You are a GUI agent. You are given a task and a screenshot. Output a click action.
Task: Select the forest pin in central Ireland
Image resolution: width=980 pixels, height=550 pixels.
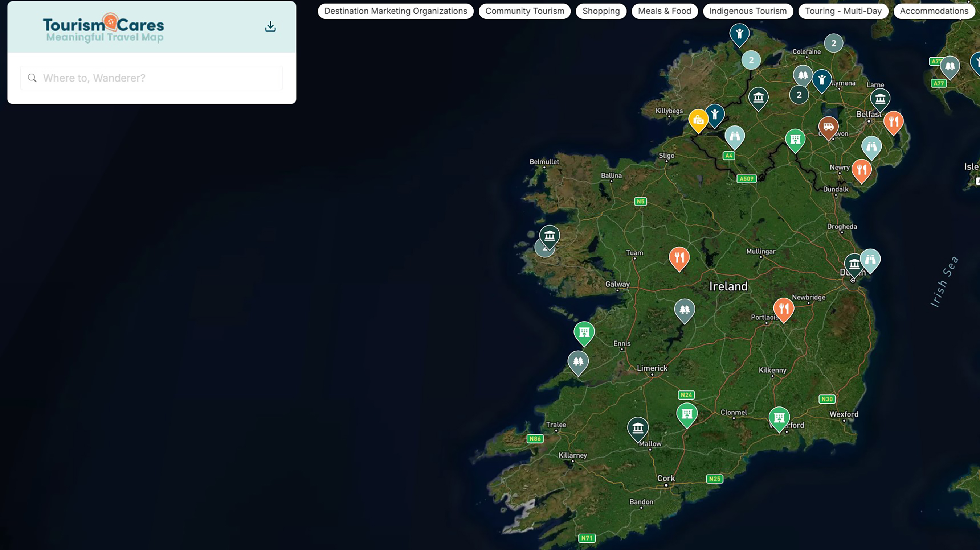pos(684,311)
